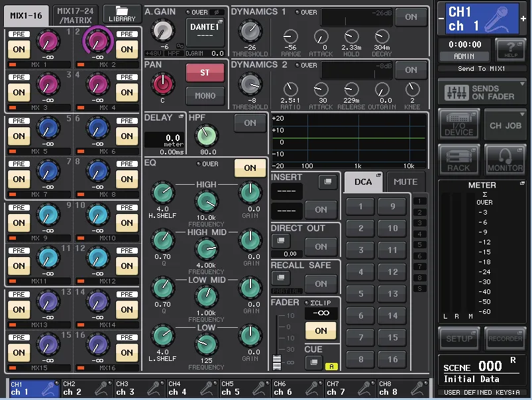532x400 pixels.
Task: Switch to MIX17-24/MATRIX tab
Action: pyautogui.click(x=76, y=16)
